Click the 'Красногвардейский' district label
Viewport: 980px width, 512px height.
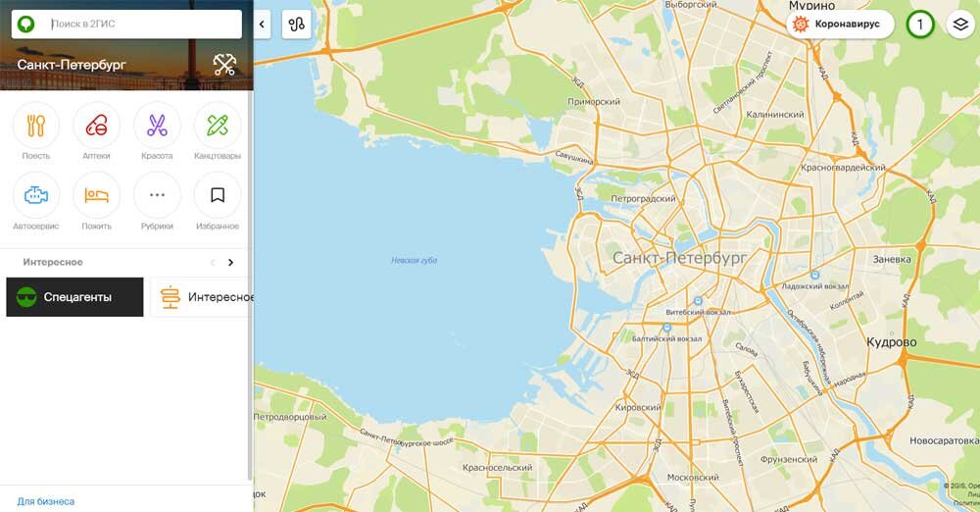[843, 168]
